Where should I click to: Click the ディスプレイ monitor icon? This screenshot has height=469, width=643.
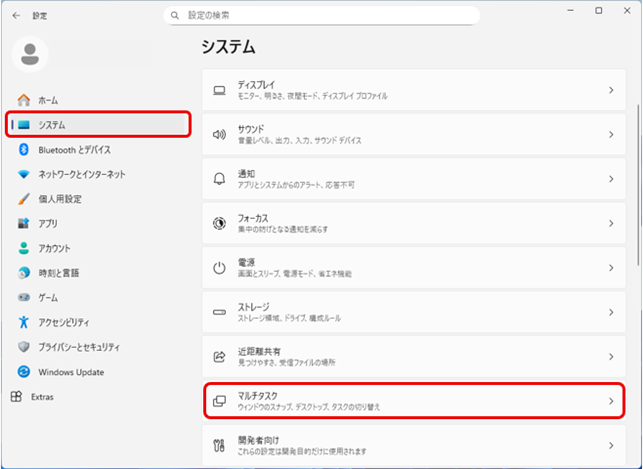point(219,90)
